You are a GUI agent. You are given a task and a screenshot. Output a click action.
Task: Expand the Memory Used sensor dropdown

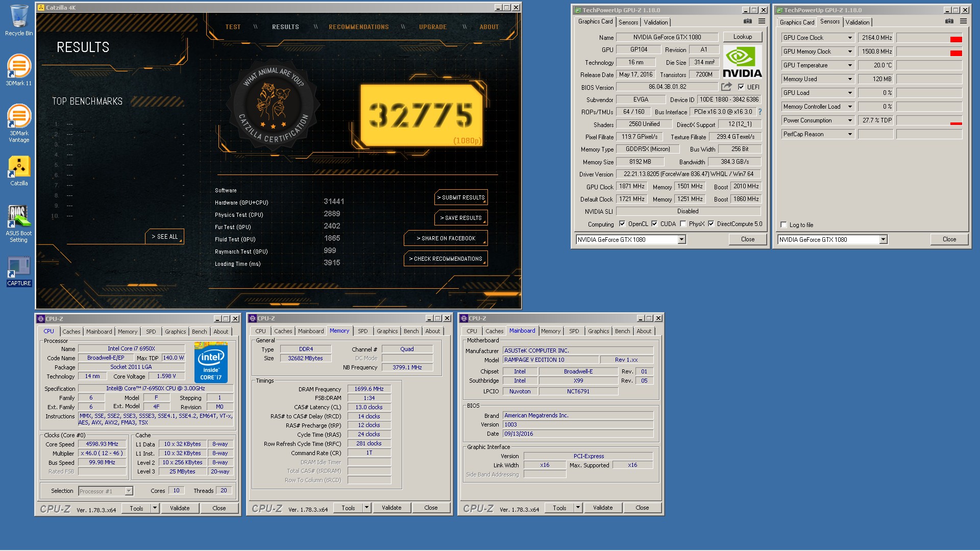pyautogui.click(x=850, y=79)
